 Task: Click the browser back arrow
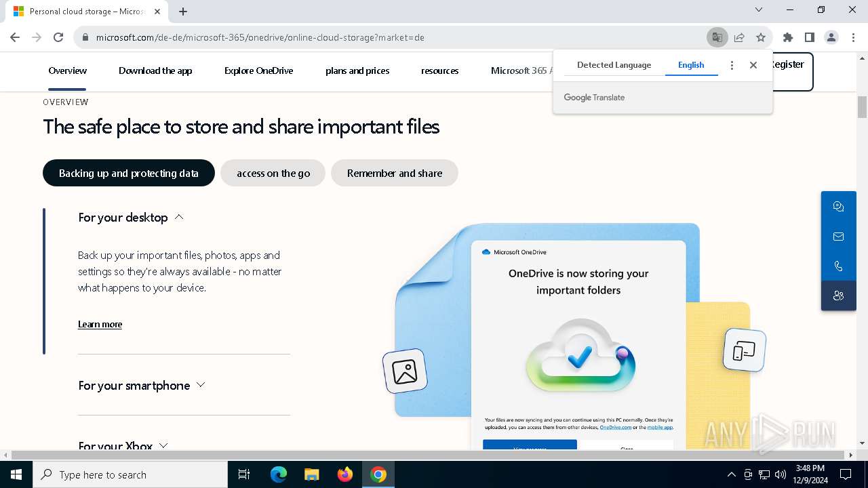15,37
